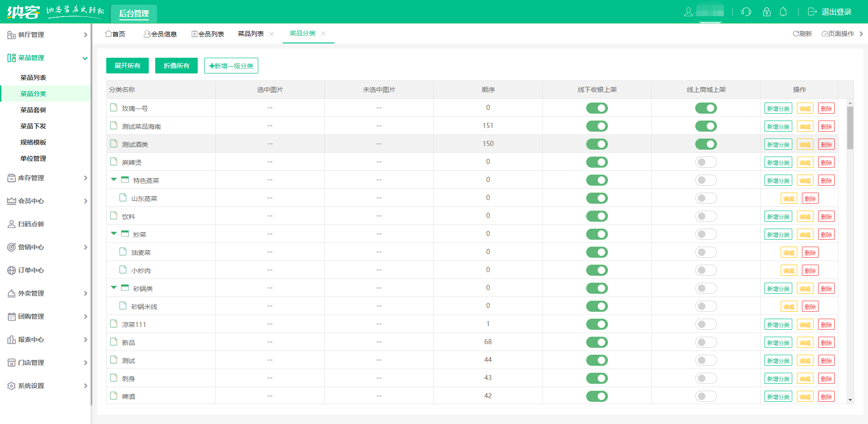Click the user profile avatar icon
The width and height of the screenshot is (868, 424).
click(688, 12)
